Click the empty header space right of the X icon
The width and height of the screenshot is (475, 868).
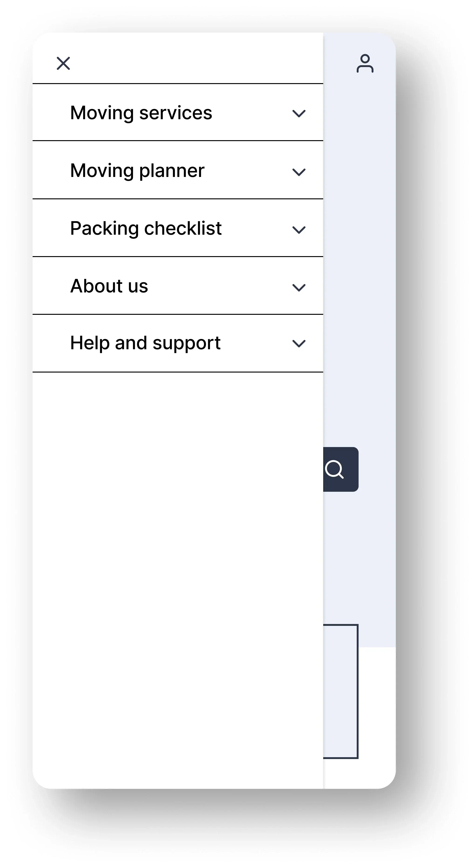[195, 59]
